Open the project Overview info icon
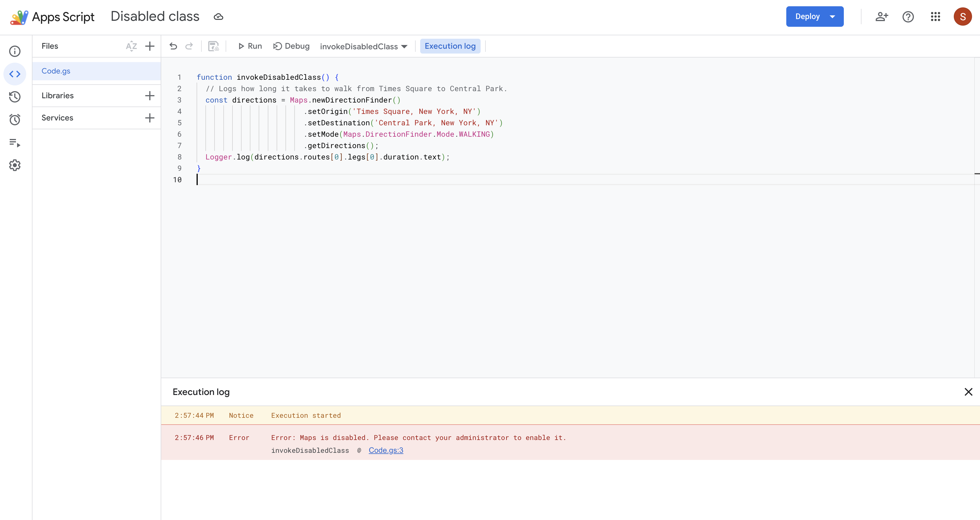980x520 pixels. 15,51
